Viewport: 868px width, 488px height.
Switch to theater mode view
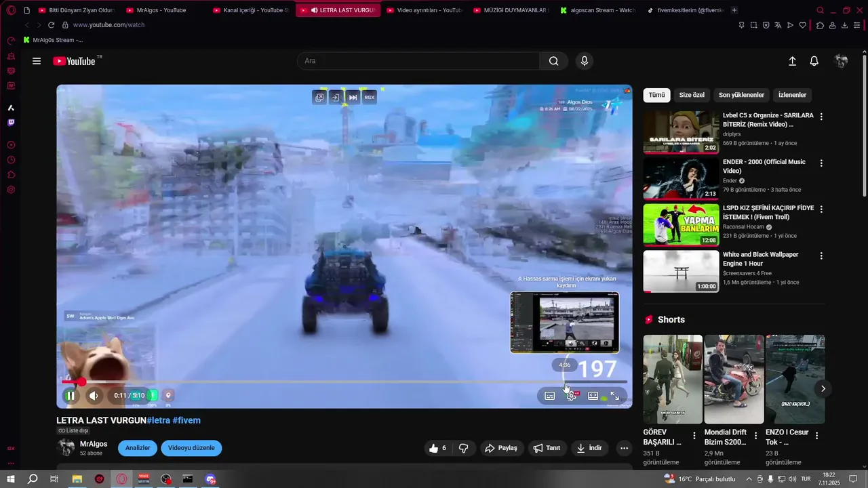point(593,396)
